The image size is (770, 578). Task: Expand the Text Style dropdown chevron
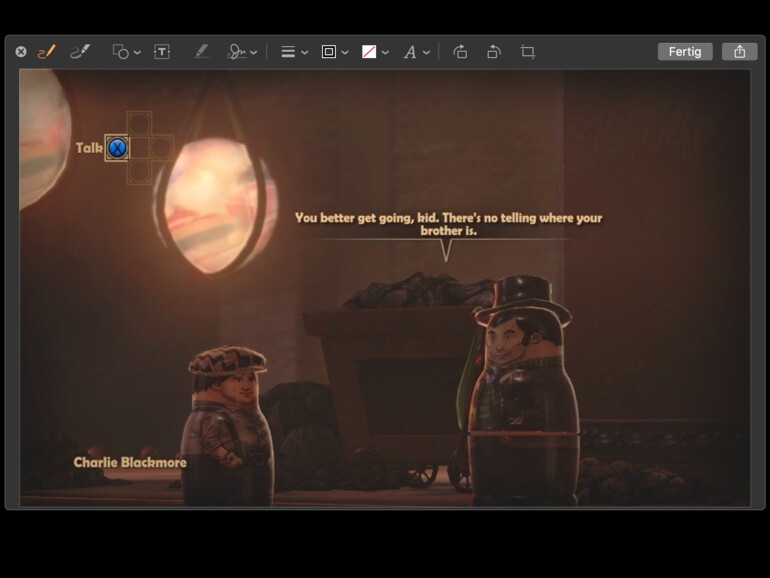click(426, 52)
